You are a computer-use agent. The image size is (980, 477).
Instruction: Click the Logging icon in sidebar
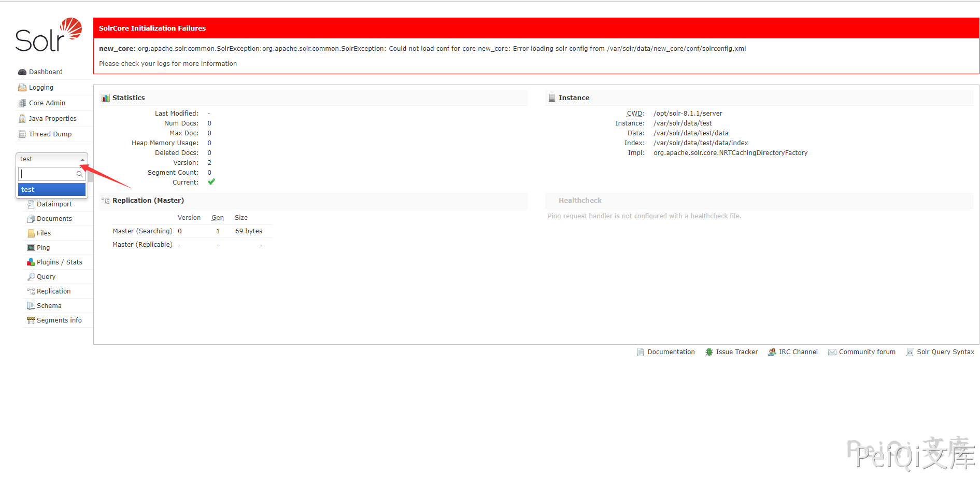[22, 88]
